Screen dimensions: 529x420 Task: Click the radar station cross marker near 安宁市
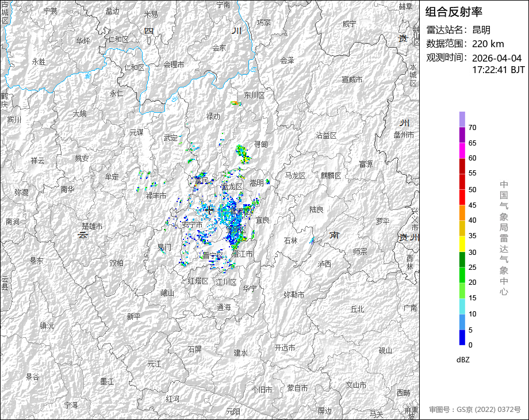click(209, 210)
